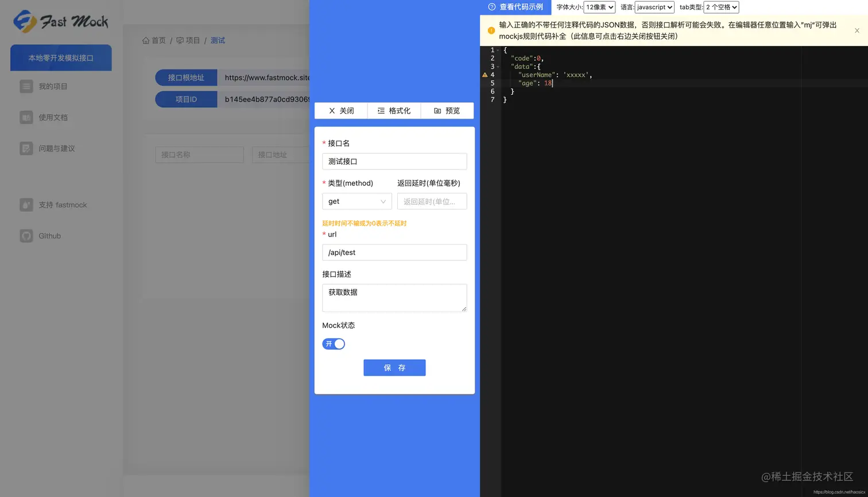Click the 保存 button to save
This screenshot has width=868, height=497.
tap(394, 367)
